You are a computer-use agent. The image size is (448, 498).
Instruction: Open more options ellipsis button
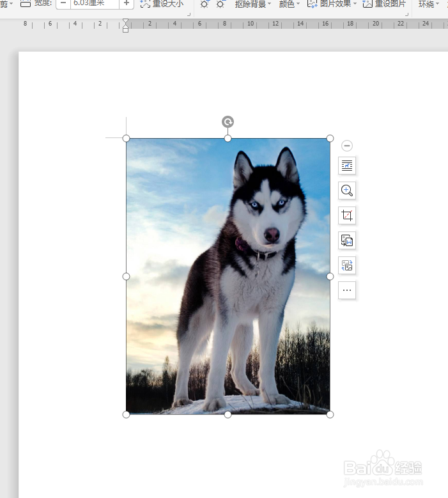(x=347, y=290)
